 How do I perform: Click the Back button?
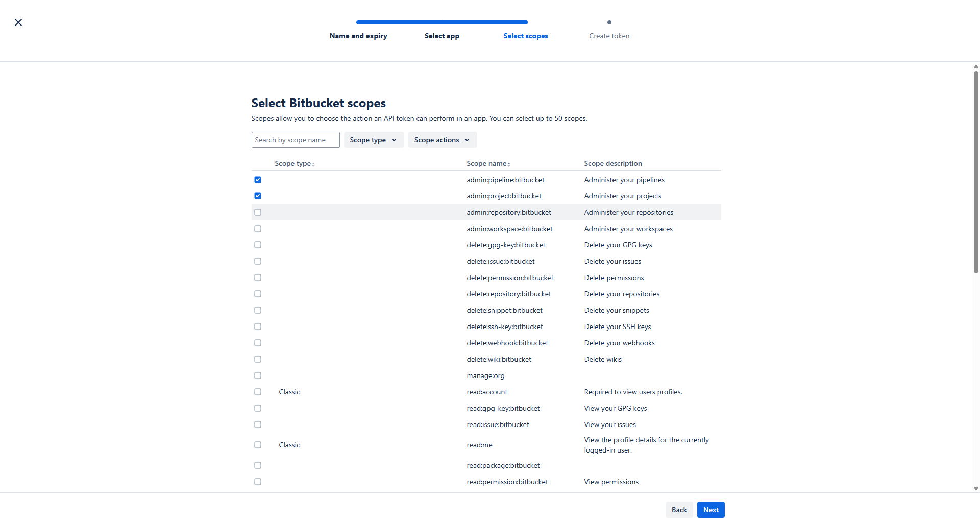click(x=679, y=510)
